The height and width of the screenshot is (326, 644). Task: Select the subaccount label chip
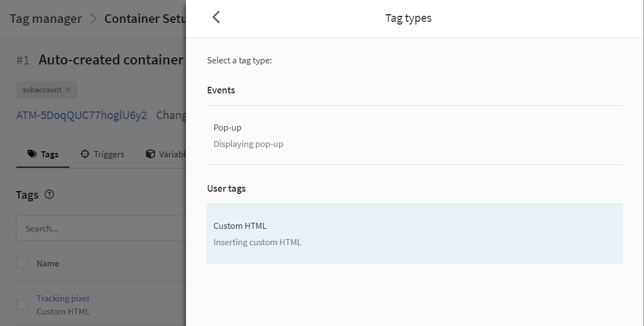point(47,90)
